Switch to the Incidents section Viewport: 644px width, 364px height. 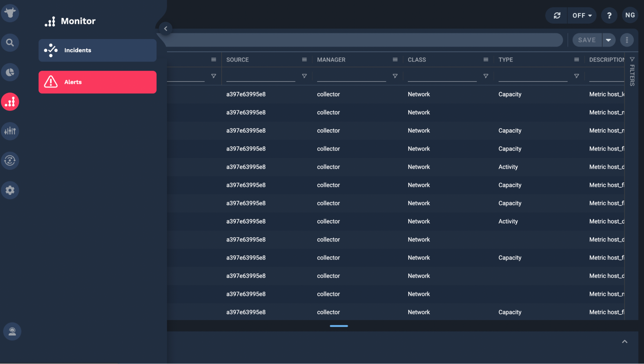97,50
